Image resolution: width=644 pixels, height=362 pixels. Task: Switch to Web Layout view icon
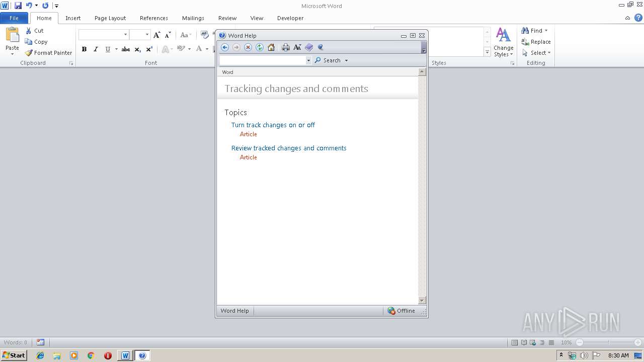tap(533, 342)
